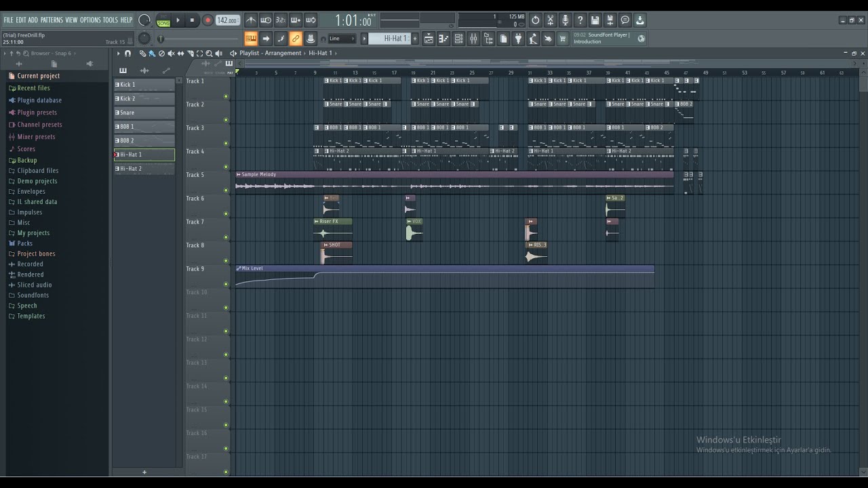Click the question mark help icon
The height and width of the screenshot is (488, 868).
click(x=580, y=20)
